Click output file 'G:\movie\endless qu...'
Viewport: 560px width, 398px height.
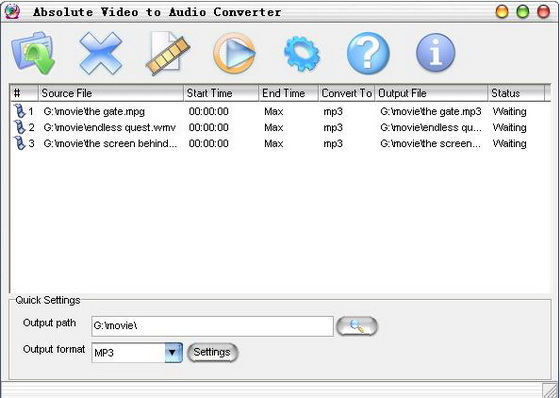[x=431, y=128]
